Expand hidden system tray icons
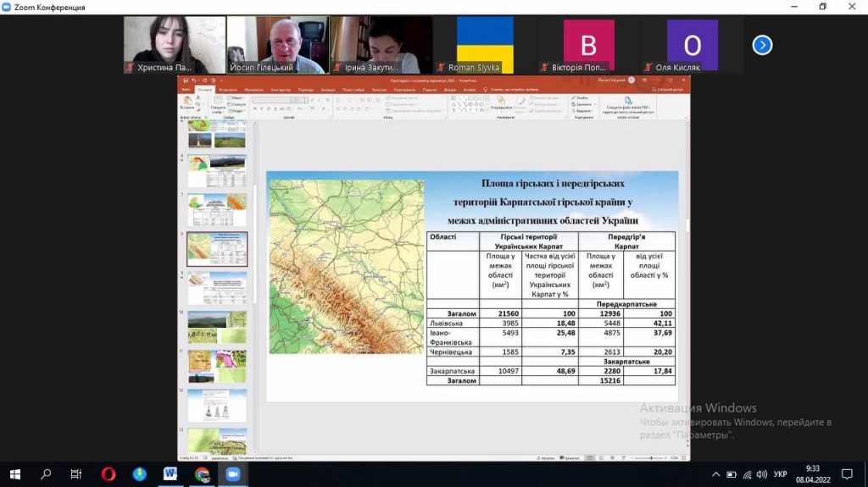Viewport: 868px width, 487px height. tap(715, 473)
